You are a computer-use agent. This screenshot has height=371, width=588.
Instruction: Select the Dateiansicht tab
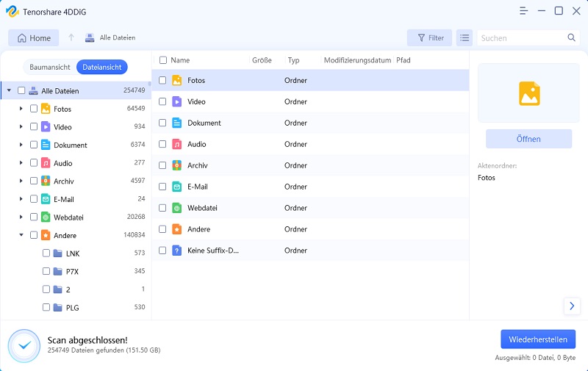[x=102, y=67]
